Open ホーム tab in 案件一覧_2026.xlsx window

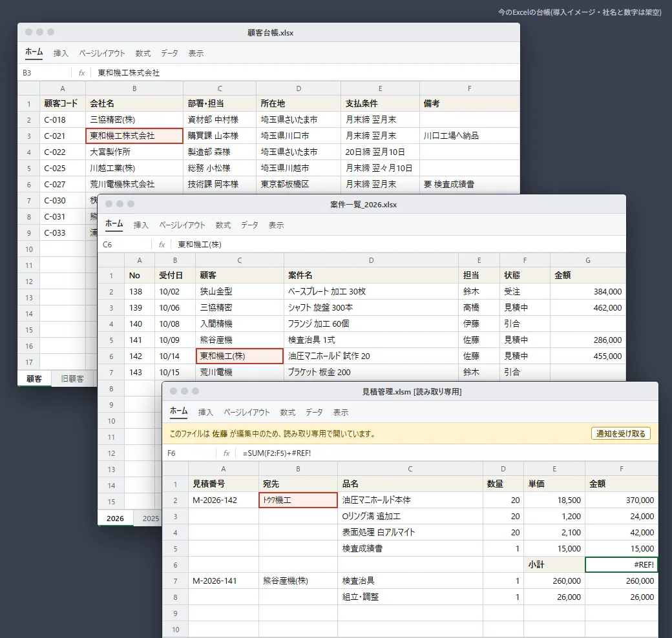tap(114, 224)
